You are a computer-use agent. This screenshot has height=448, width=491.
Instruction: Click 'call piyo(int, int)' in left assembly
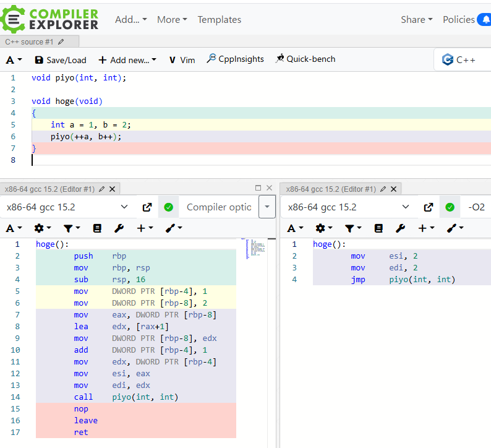(126, 397)
